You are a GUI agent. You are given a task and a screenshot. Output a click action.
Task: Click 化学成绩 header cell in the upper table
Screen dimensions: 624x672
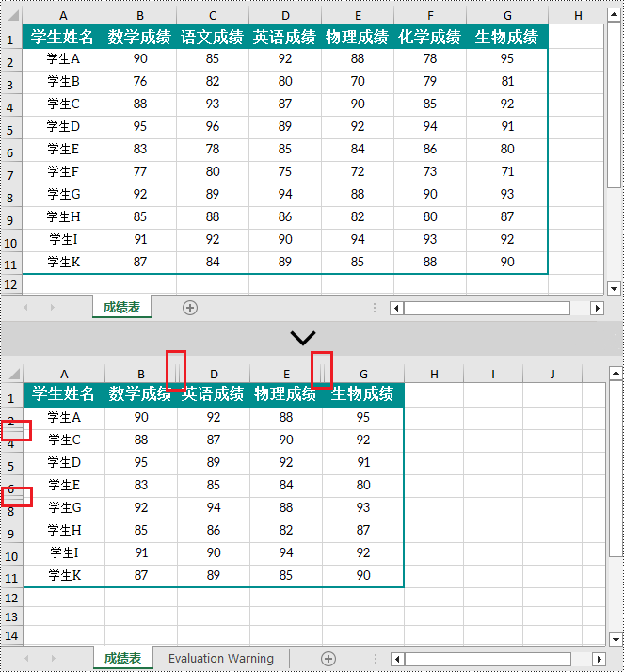[x=430, y=37]
